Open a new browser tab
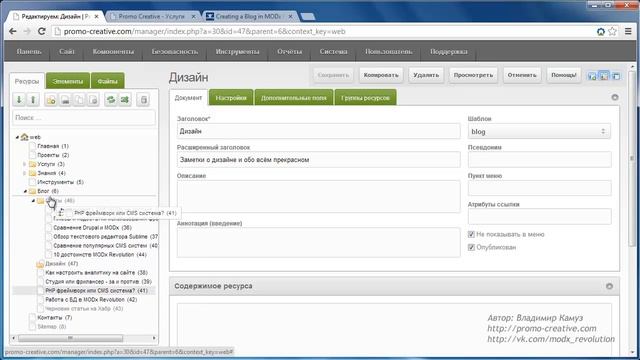Viewport: 640px width, 360px height. (x=307, y=16)
